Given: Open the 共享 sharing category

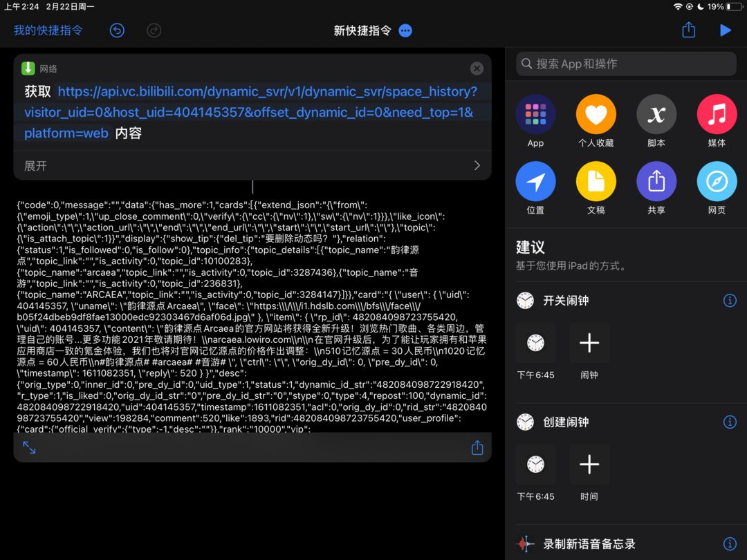Looking at the screenshot, I should click(656, 189).
